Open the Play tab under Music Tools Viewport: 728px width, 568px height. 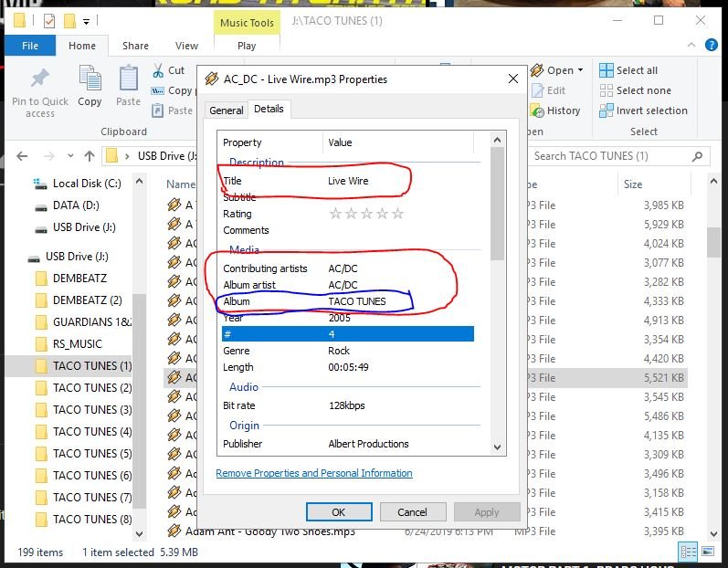tap(247, 46)
